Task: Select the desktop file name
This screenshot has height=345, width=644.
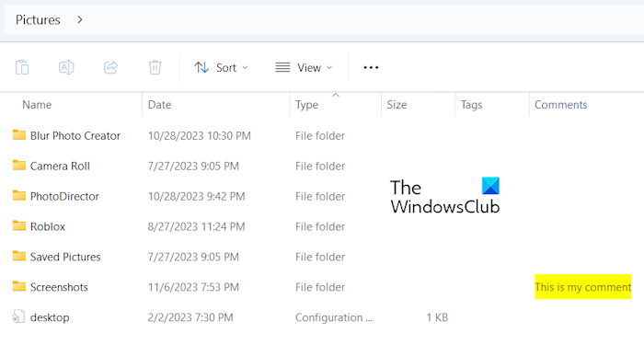Action: (50, 317)
